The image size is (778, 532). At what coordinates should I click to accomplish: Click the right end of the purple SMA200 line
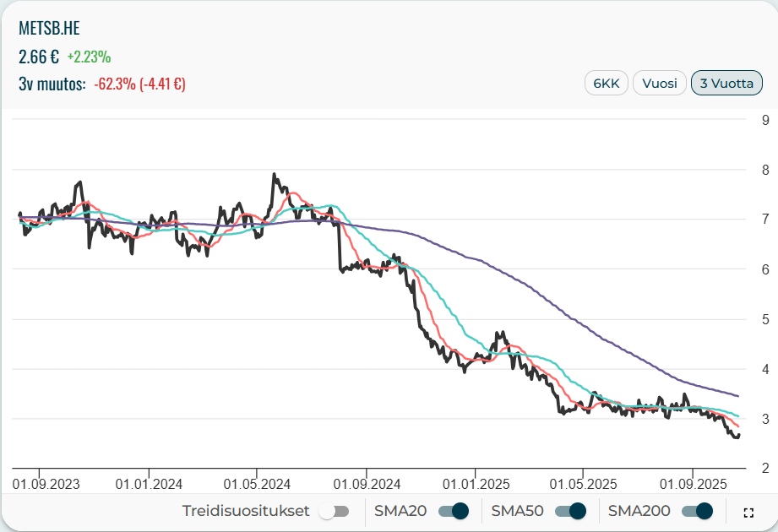click(x=737, y=395)
